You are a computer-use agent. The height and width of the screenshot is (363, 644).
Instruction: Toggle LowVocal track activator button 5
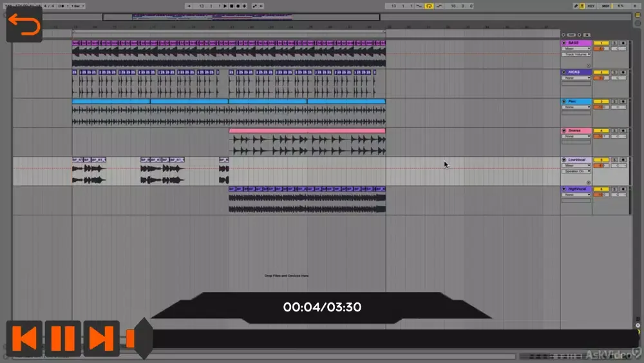coord(601,160)
